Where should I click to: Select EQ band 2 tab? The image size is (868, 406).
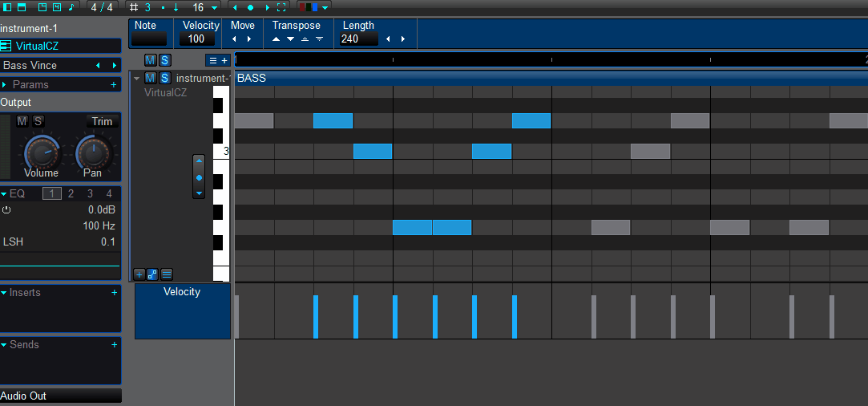(71, 193)
